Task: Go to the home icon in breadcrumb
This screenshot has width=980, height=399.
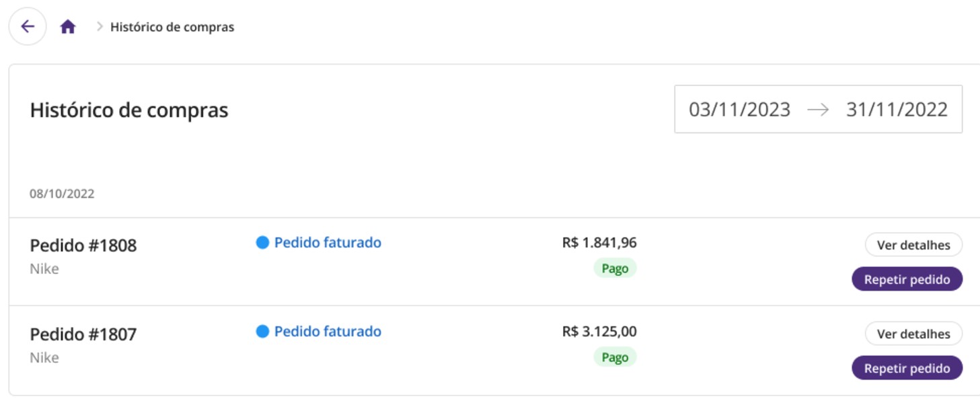Action: tap(68, 27)
